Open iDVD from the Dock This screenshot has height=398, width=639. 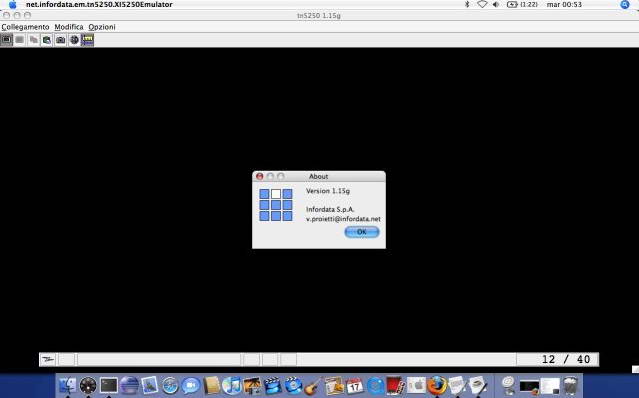click(293, 385)
